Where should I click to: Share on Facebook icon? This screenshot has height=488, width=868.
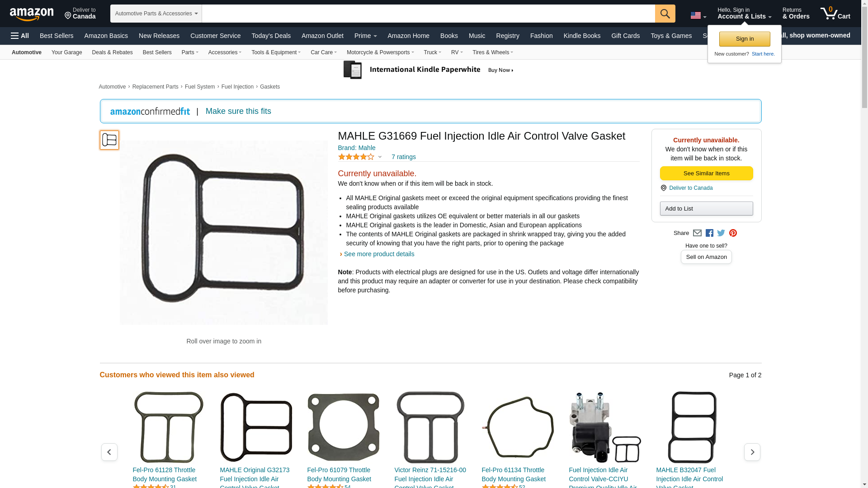(x=709, y=233)
